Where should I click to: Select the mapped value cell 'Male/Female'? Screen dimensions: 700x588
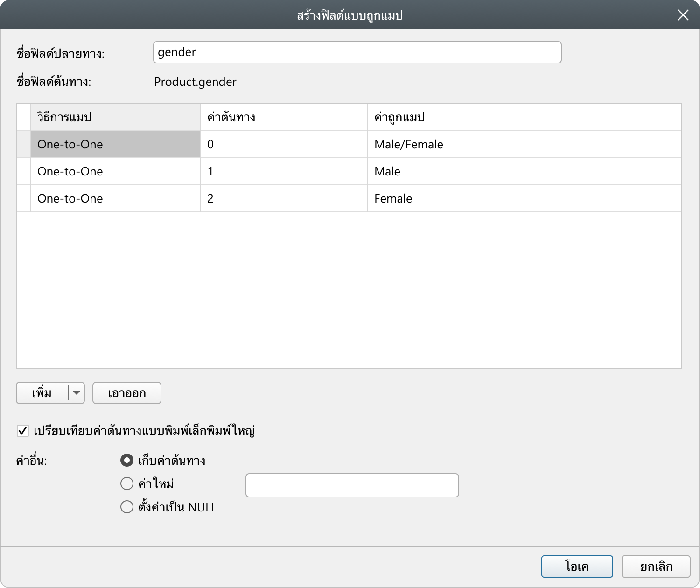click(x=524, y=144)
